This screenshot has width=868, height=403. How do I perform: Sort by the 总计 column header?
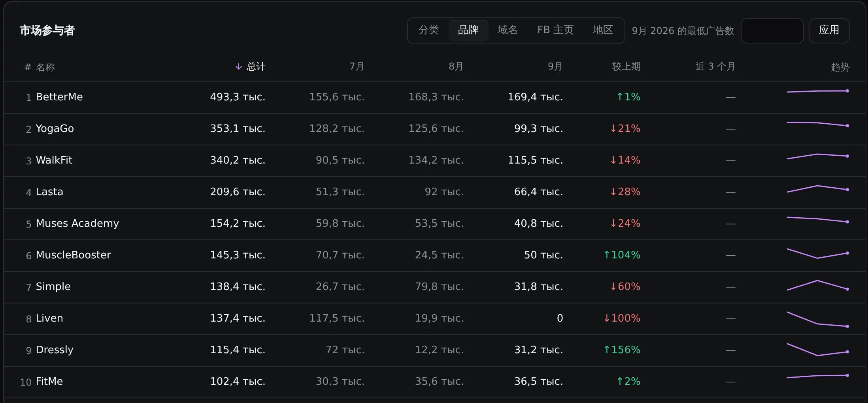(x=256, y=67)
